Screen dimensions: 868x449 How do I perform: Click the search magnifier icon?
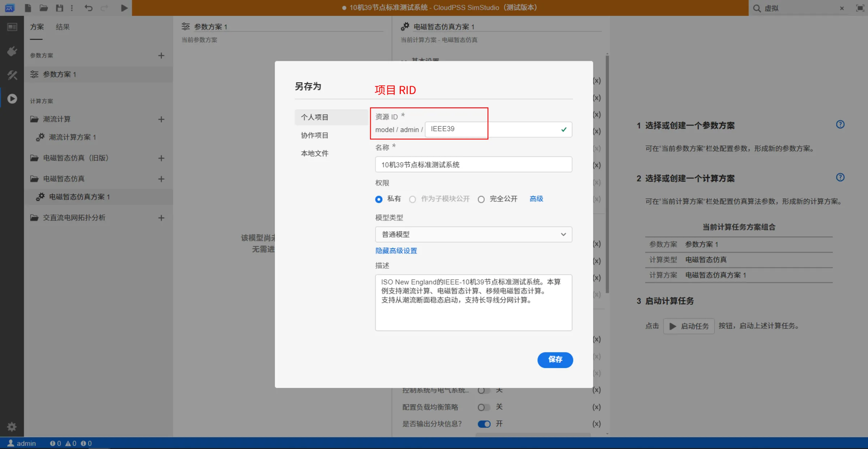(757, 8)
